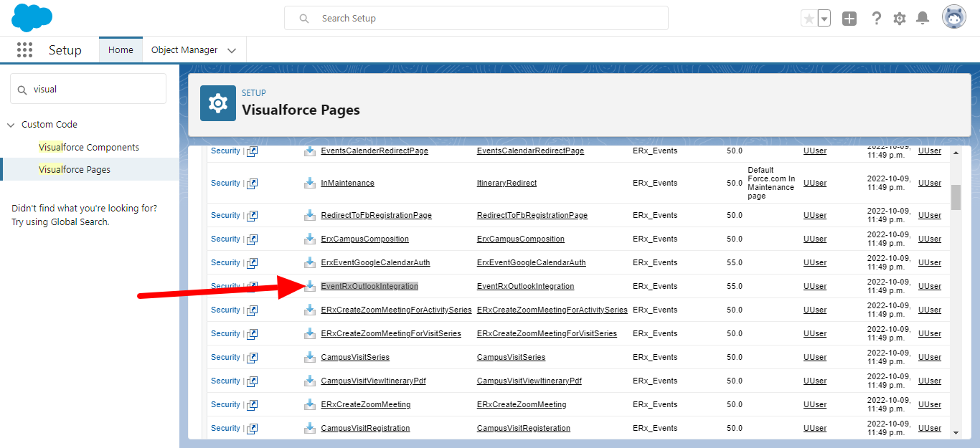Expand the Object Manager tab dropdown chevron
Screen dimensions: 980x448
pyautogui.click(x=232, y=50)
